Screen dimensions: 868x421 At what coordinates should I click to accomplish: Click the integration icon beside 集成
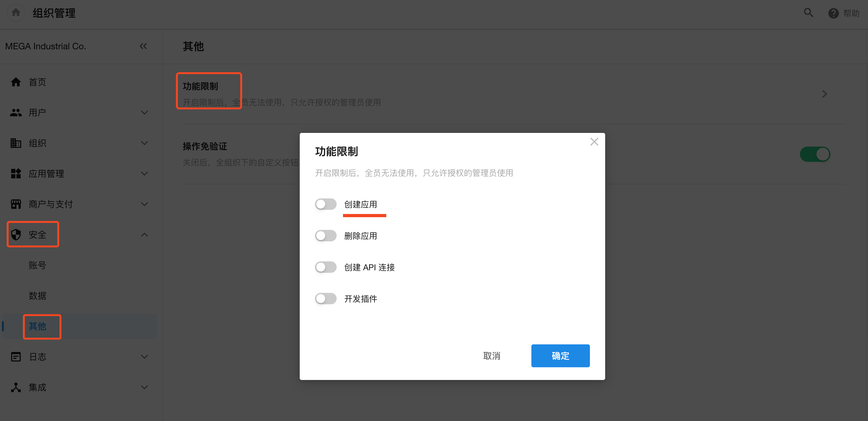16,387
